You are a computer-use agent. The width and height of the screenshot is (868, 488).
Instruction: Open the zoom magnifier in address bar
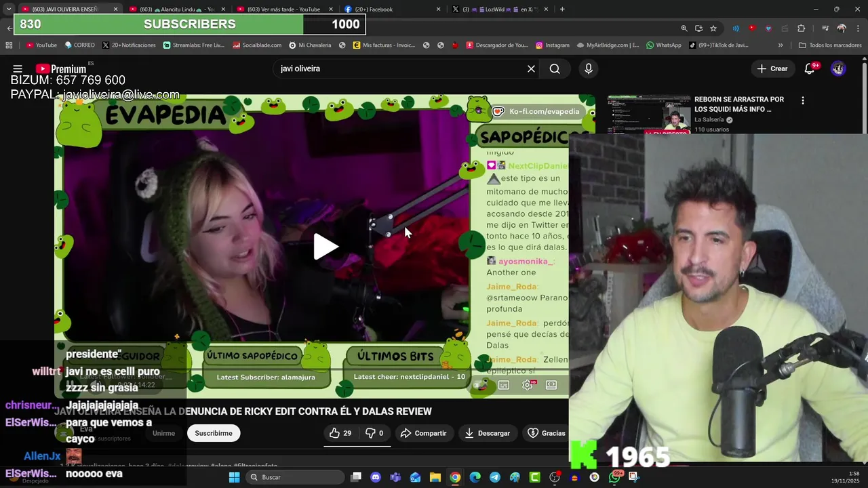684,28
